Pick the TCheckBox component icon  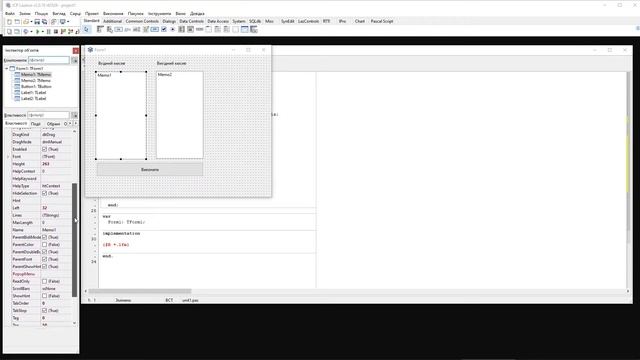pos(163,29)
